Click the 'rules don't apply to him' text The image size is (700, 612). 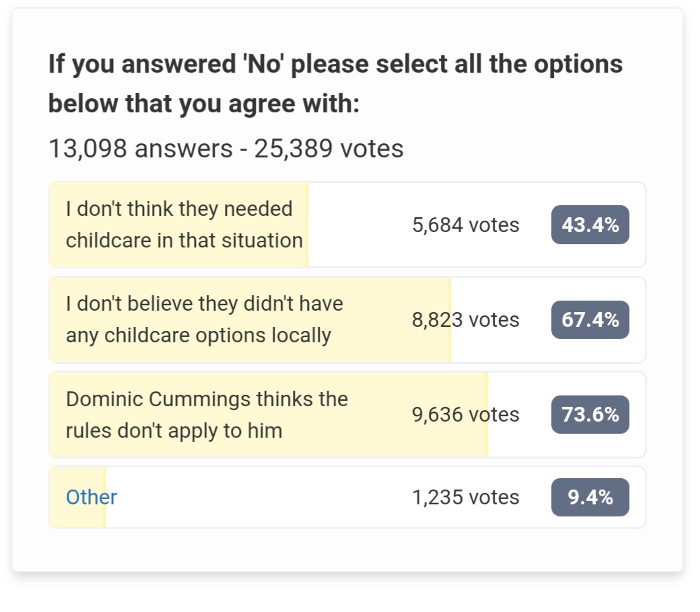click(174, 431)
